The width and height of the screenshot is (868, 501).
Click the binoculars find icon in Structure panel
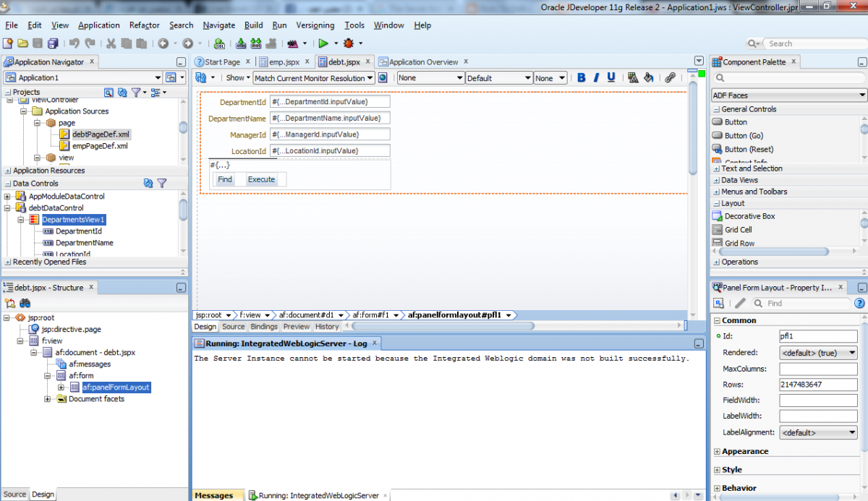point(25,303)
